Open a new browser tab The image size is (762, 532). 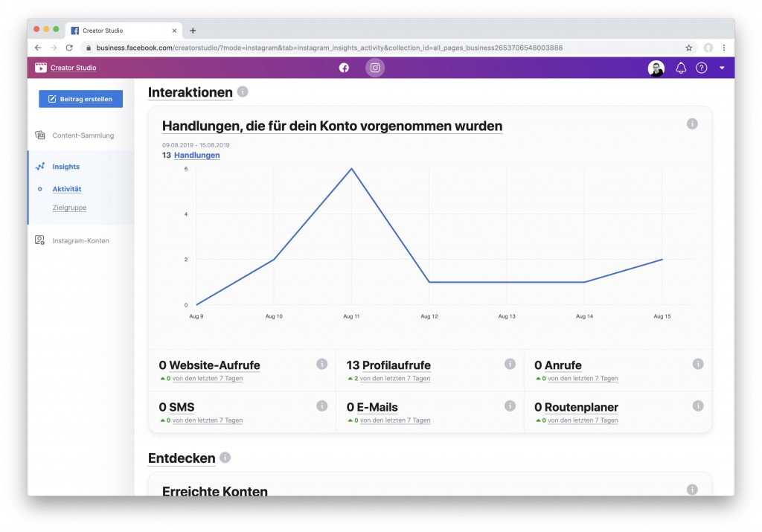193,31
